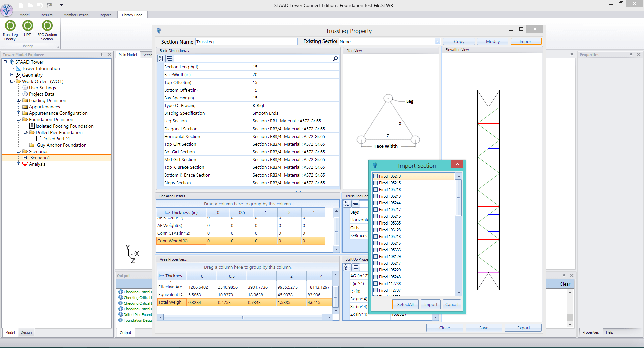Viewport: 644px width, 348px height.
Task: Clear the Output panel
Action: [565, 284]
